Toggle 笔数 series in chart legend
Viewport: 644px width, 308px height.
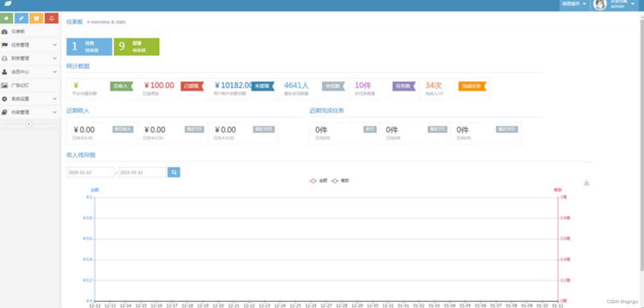point(340,181)
